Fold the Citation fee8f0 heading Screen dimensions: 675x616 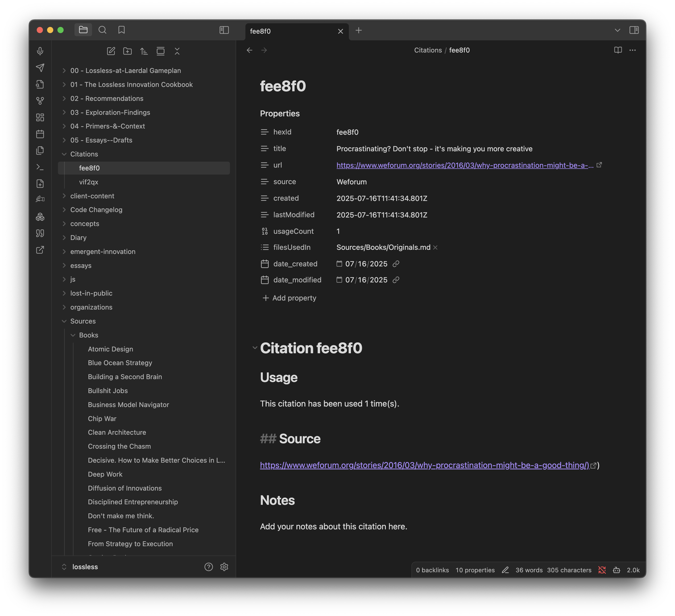click(255, 348)
